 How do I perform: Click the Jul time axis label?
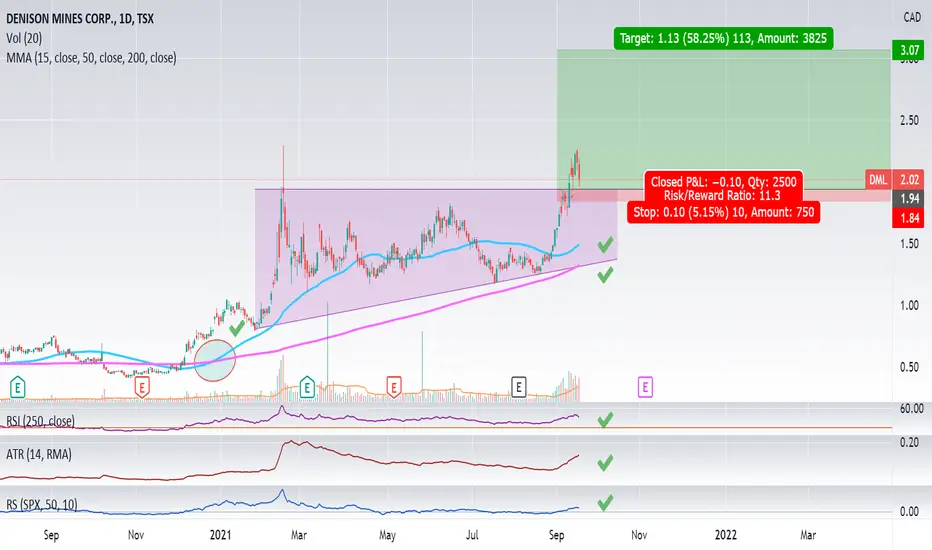click(x=472, y=535)
